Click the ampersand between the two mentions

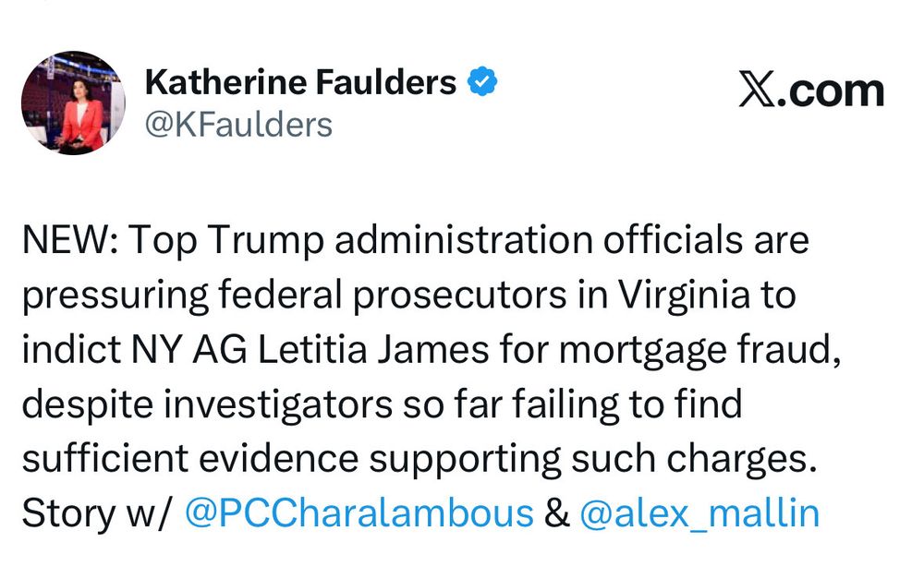[x=557, y=513]
